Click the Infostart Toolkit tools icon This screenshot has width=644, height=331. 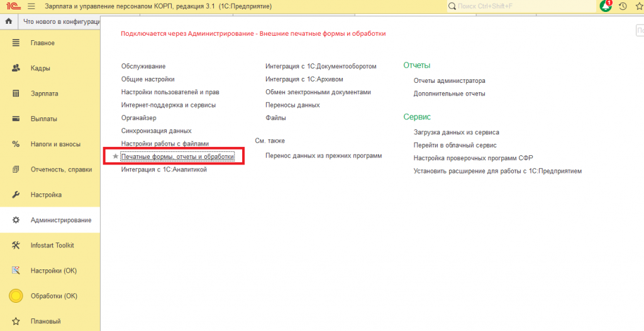(16, 246)
